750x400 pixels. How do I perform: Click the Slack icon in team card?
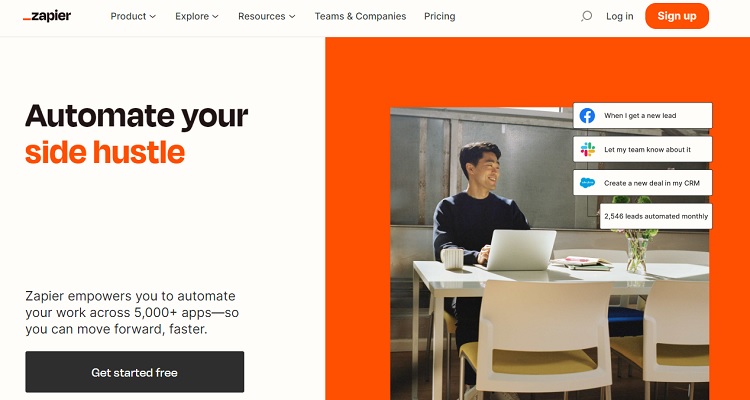587,149
